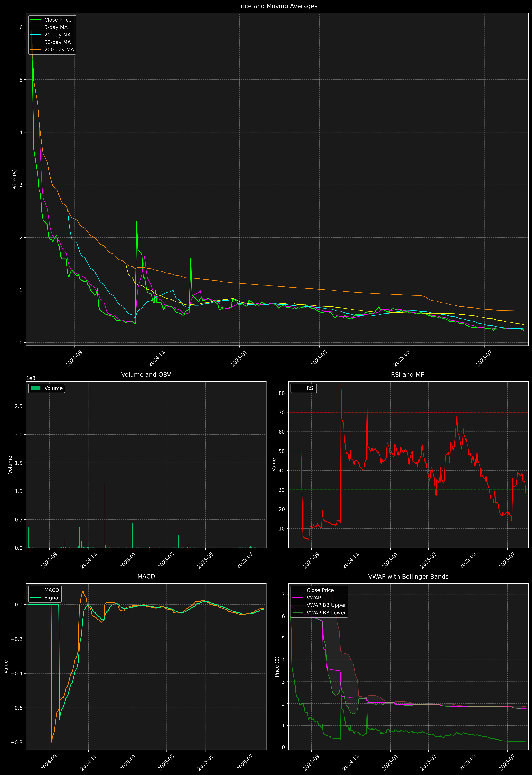Select 'VWAP BB Lower' legend label
The width and height of the screenshot is (532, 775).
326,613
